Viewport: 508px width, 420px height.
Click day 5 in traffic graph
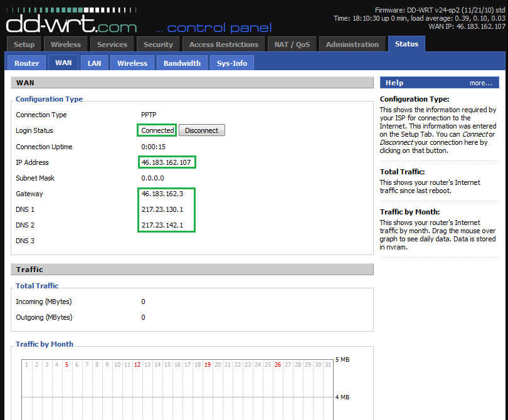pyautogui.click(x=66, y=365)
